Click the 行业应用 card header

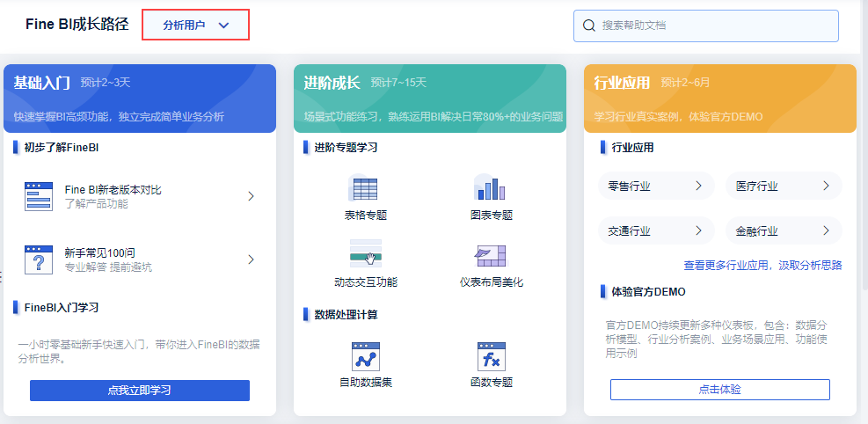point(720,99)
